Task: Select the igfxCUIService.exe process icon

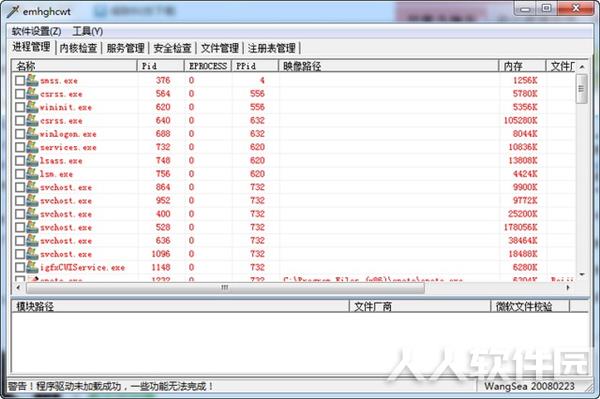Action: click(32, 268)
